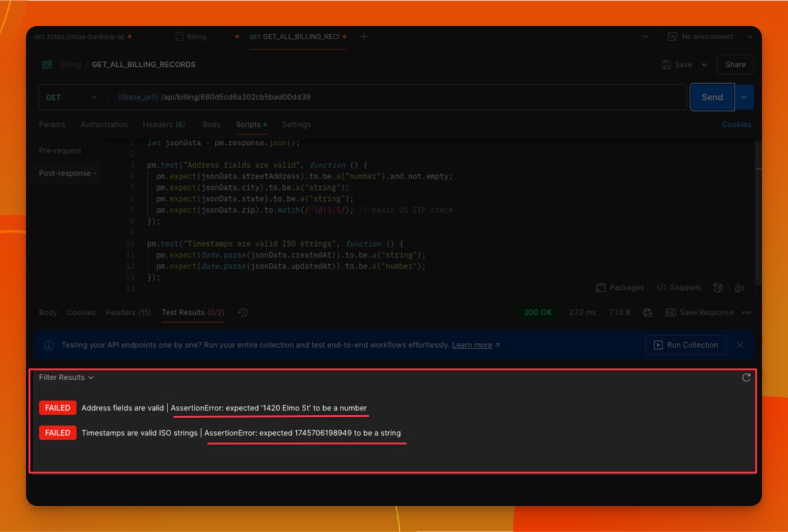Switch to the mqa-banking GET request tab
The height and width of the screenshot is (532, 788).
pos(82,37)
